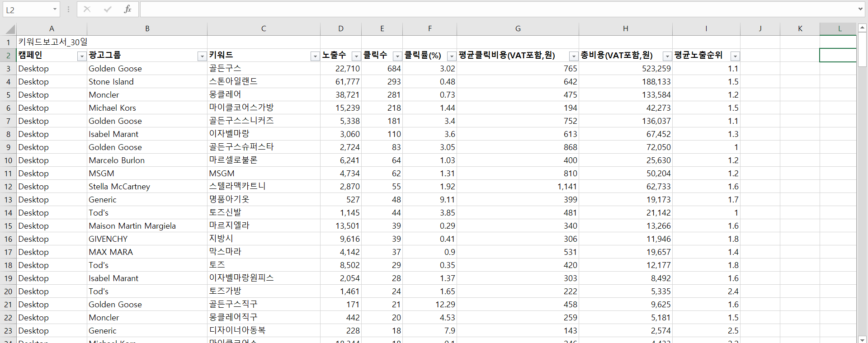The height and width of the screenshot is (343, 868).
Task: Click keyword cell 골든구스스니커즈
Action: click(264, 121)
